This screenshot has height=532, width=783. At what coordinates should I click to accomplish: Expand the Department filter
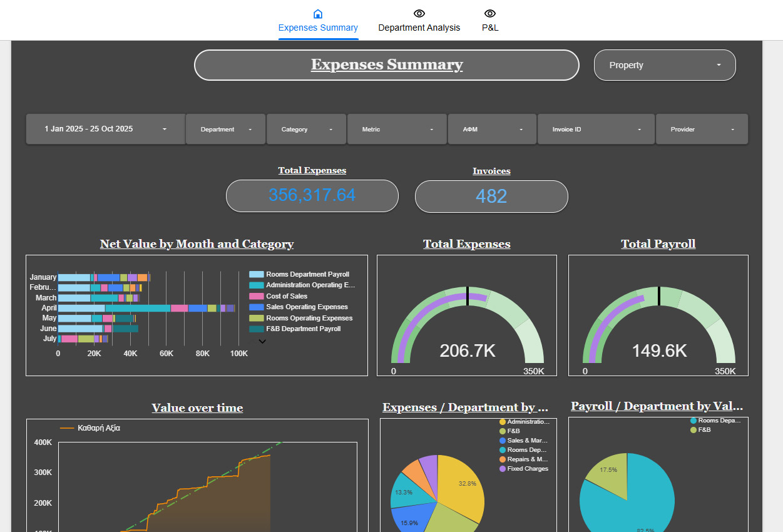click(226, 130)
